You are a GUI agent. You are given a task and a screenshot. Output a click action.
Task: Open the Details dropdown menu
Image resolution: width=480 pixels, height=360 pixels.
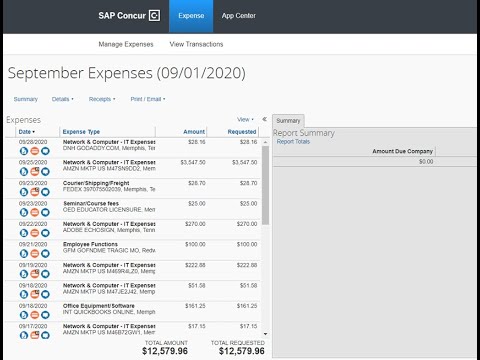[x=63, y=99]
